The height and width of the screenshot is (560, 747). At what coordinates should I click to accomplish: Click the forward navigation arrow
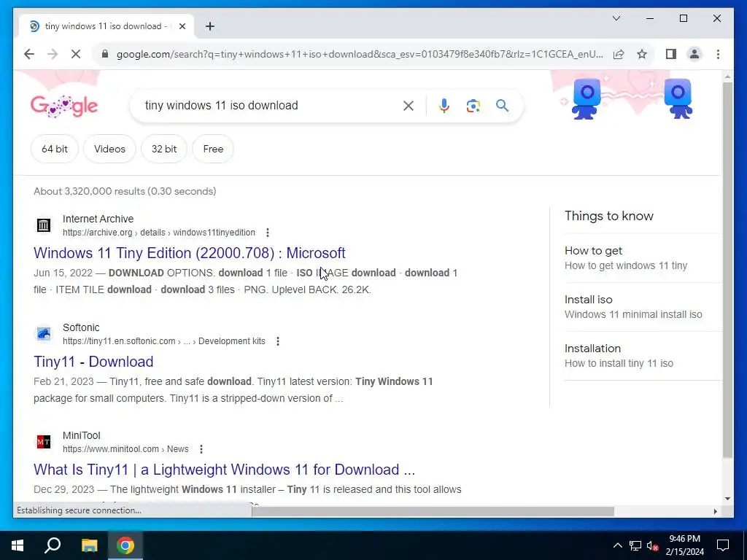pyautogui.click(x=53, y=54)
